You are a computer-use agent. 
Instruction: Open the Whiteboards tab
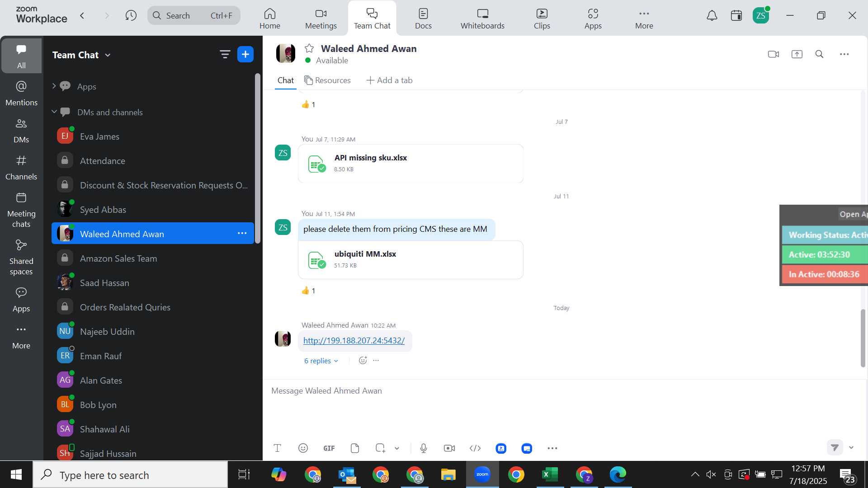[x=483, y=18]
